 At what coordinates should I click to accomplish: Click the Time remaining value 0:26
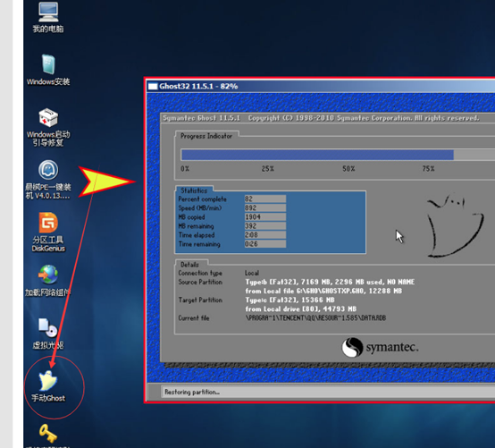265,244
